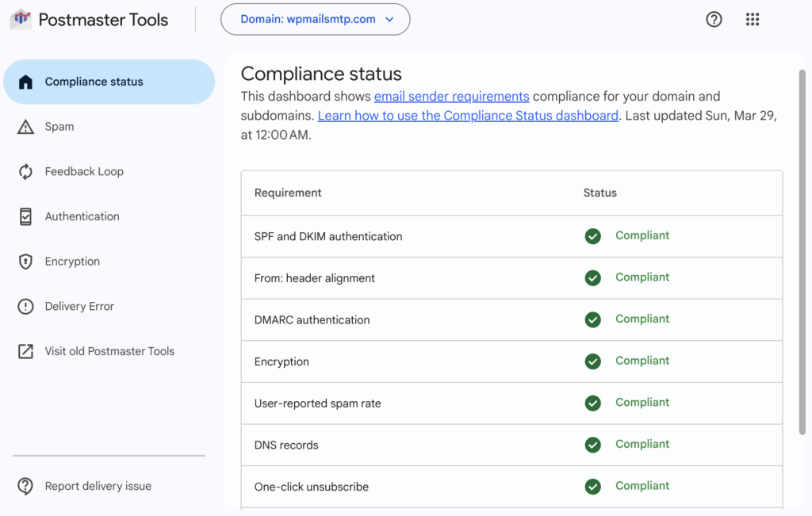Go to the Delivery Error section
Screen dimensions: 812x516
(x=79, y=307)
